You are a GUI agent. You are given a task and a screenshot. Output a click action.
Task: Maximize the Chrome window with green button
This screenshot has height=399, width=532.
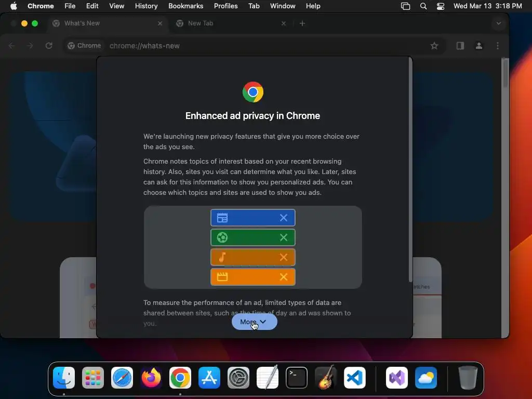pyautogui.click(x=35, y=23)
